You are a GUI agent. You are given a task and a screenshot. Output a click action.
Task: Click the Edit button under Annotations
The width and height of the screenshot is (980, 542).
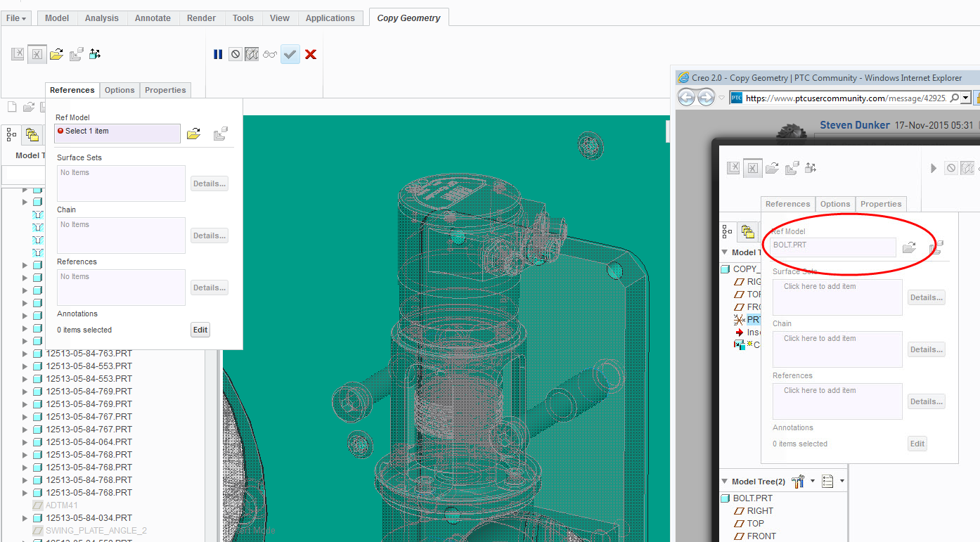(200, 330)
